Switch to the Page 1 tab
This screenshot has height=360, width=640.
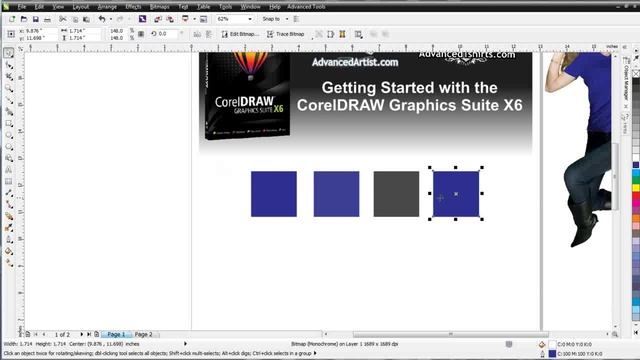pyautogui.click(x=116, y=334)
